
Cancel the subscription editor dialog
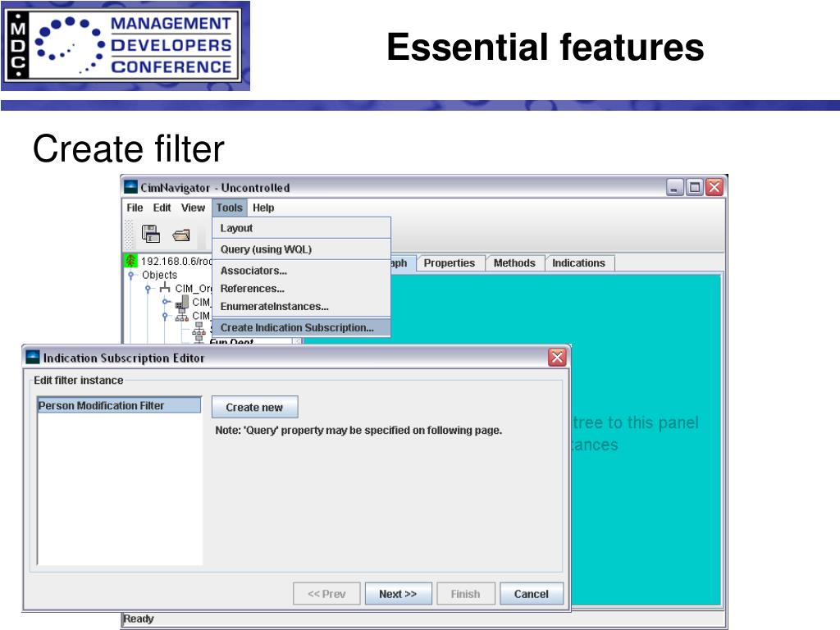(x=532, y=594)
